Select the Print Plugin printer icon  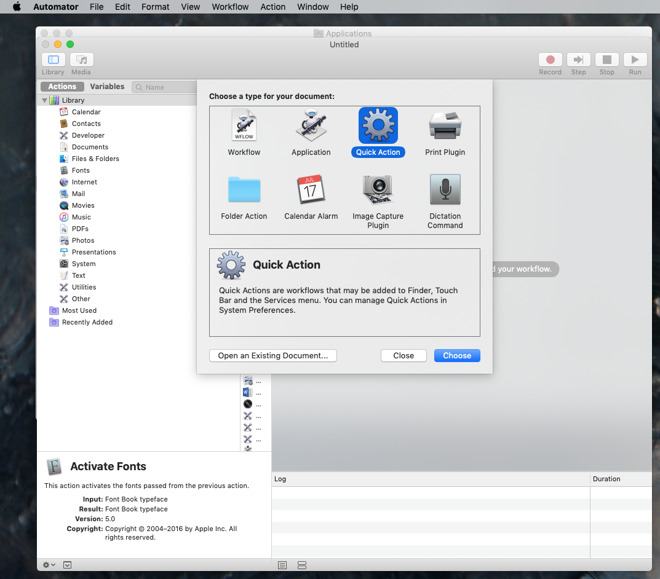[445, 125]
